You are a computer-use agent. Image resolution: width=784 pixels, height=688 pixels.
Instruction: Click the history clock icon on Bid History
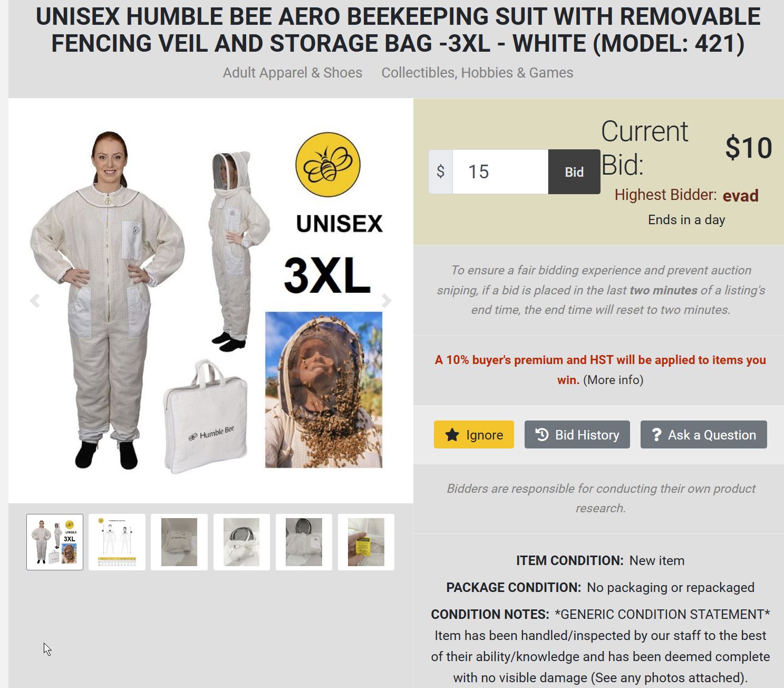[x=542, y=434]
